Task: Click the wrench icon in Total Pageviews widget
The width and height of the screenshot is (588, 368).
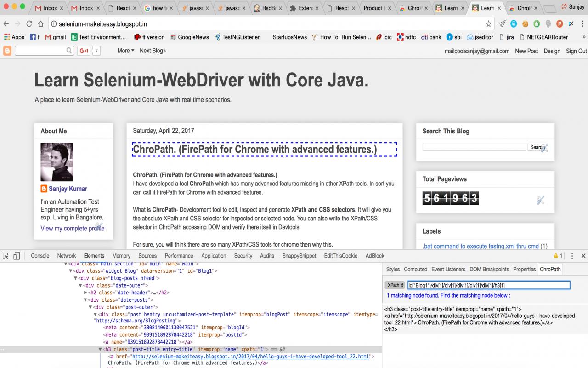Action: (540, 200)
